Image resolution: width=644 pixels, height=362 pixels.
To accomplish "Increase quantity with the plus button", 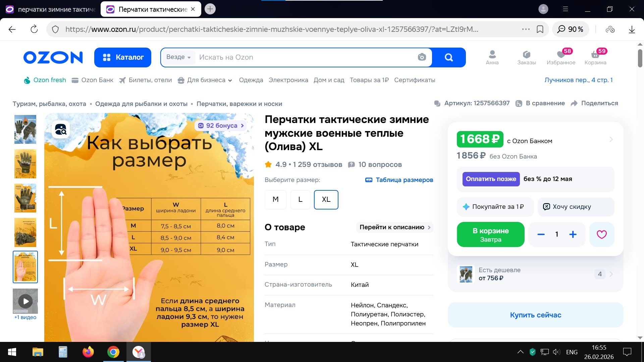I will [x=573, y=235].
